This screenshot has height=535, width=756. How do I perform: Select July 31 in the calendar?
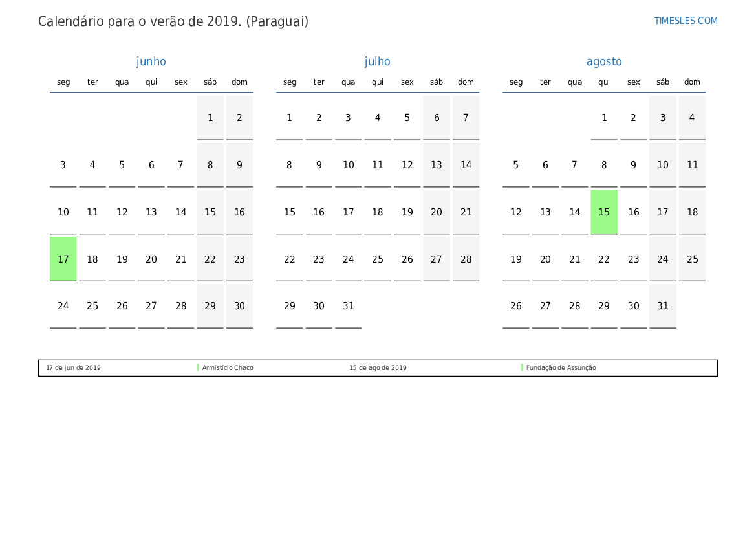[349, 306]
